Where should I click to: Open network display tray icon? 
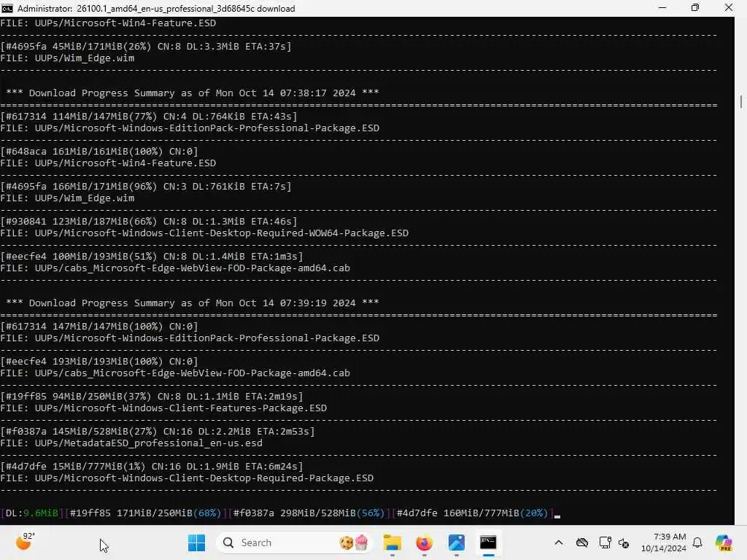(605, 542)
